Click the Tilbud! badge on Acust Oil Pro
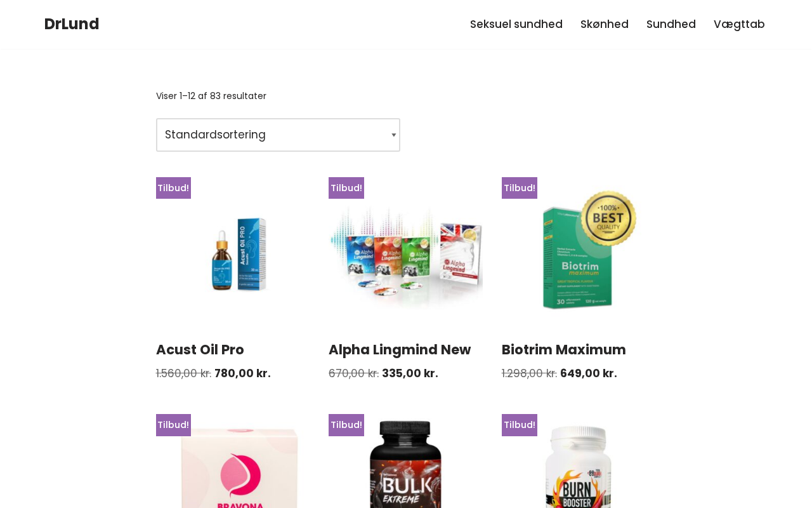Image resolution: width=812 pixels, height=508 pixels. (x=173, y=188)
